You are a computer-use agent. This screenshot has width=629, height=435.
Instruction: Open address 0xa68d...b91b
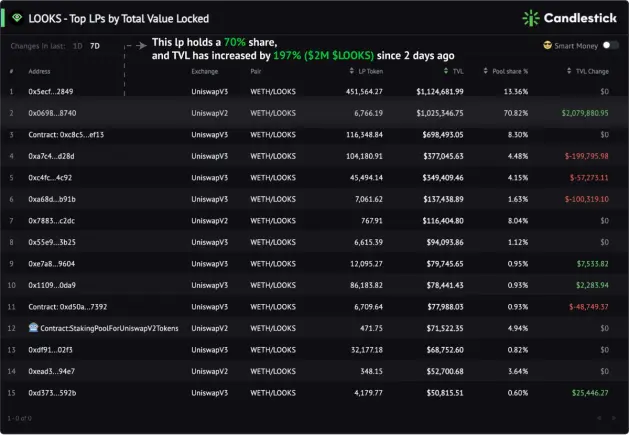tap(52, 199)
